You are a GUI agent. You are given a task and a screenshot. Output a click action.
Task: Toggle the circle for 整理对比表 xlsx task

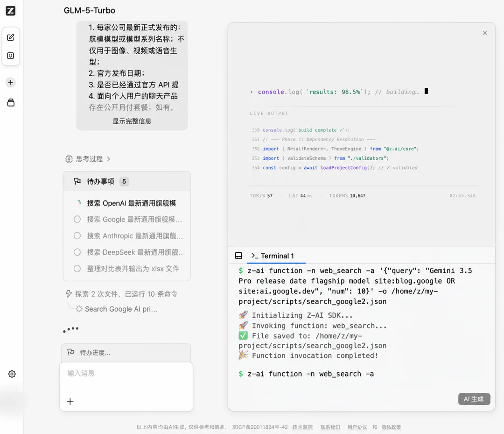77,269
